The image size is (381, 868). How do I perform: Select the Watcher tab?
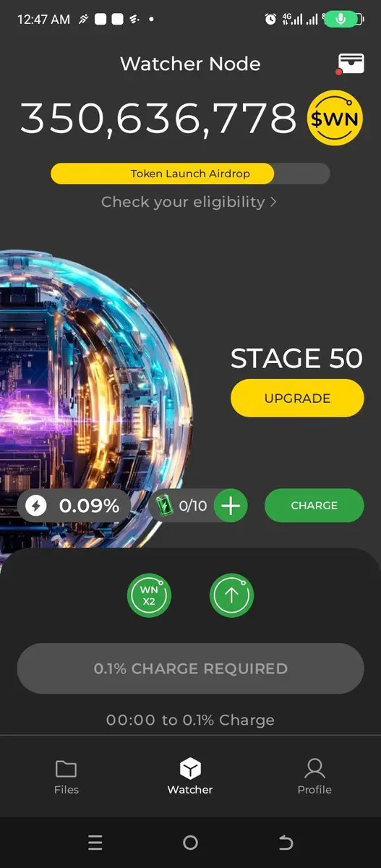190,777
